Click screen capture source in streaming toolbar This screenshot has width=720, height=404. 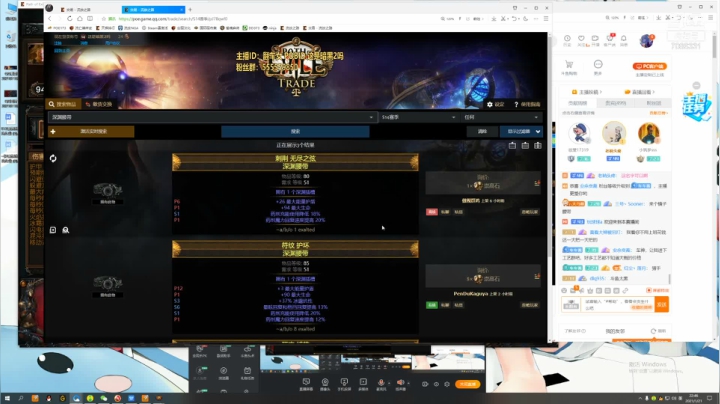(x=306, y=384)
